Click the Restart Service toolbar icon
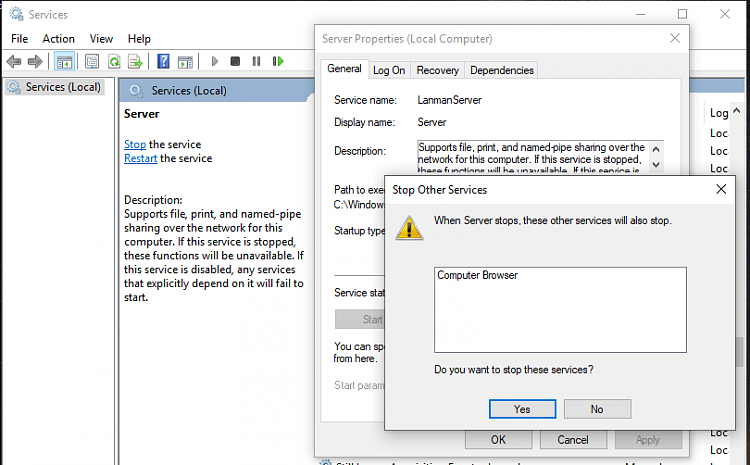This screenshot has width=750, height=465. pyautogui.click(x=278, y=61)
